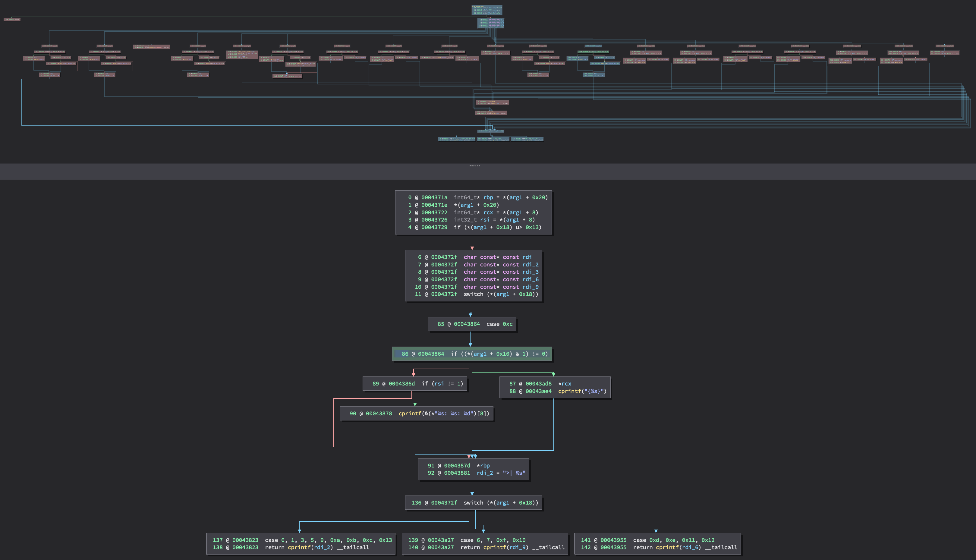Select line 3 'int32_t rsi = *(arg1 + 8)'

coord(471,220)
